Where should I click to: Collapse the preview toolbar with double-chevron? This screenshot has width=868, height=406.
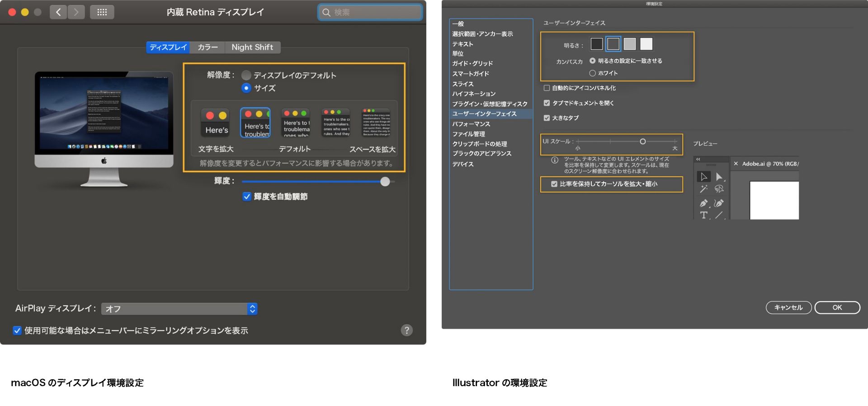pos(698,159)
